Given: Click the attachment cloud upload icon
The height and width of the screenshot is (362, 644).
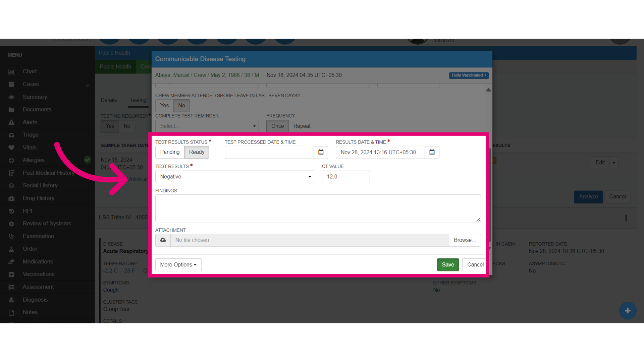Looking at the screenshot, I should (x=163, y=240).
